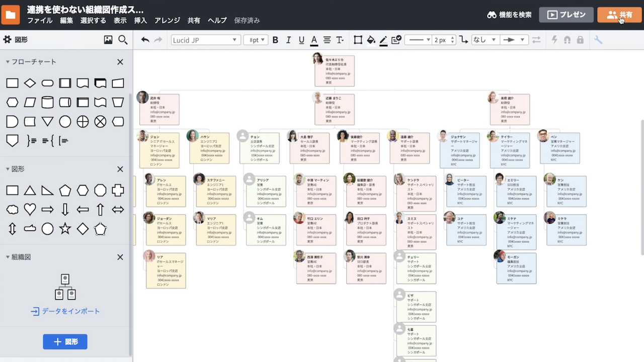Select the fill color bucket icon
This screenshot has height=362, width=644.
[371, 40]
